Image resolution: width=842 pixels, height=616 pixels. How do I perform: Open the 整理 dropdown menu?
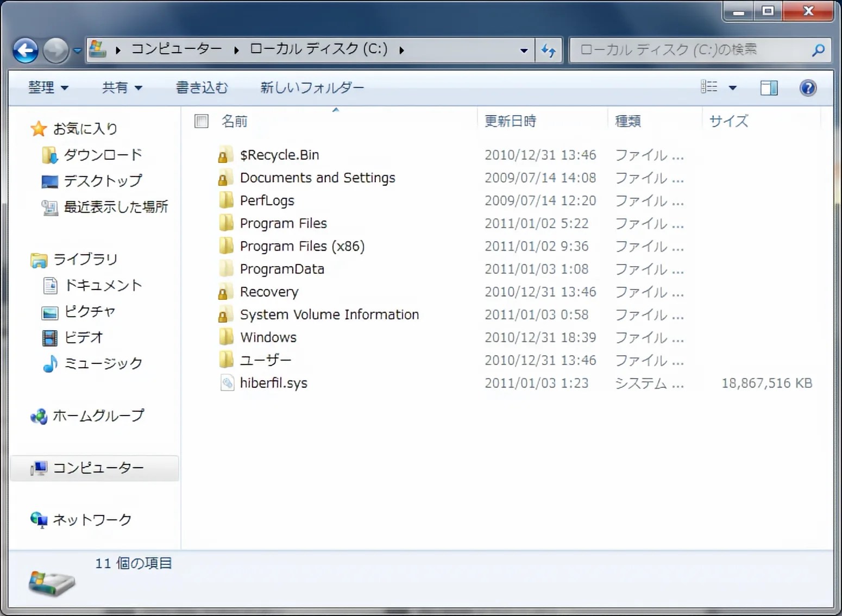[x=48, y=87]
